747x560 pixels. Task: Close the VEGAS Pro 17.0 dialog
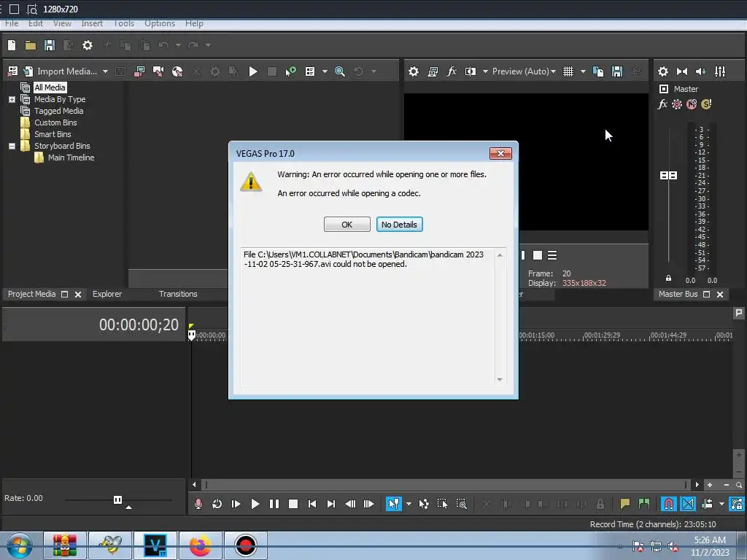(x=500, y=153)
